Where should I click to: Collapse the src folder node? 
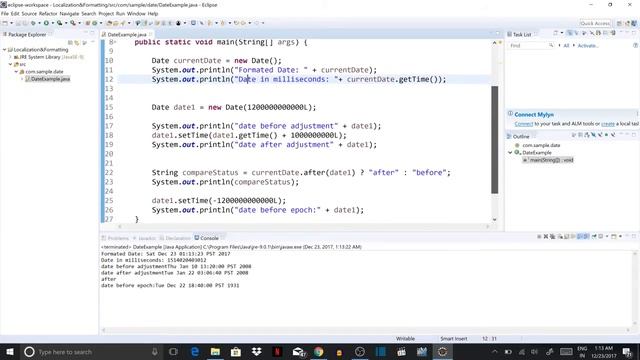(x=11, y=64)
